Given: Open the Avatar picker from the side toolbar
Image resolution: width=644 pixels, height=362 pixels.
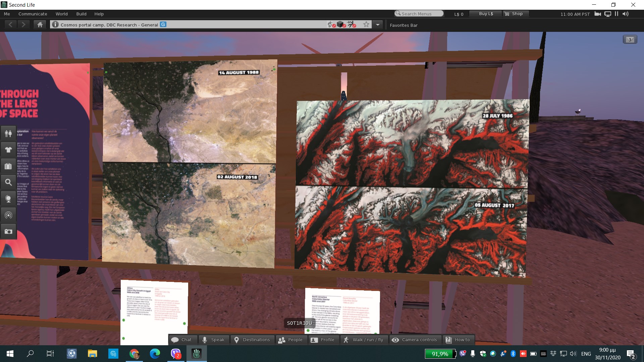Looking at the screenshot, I should (8, 133).
